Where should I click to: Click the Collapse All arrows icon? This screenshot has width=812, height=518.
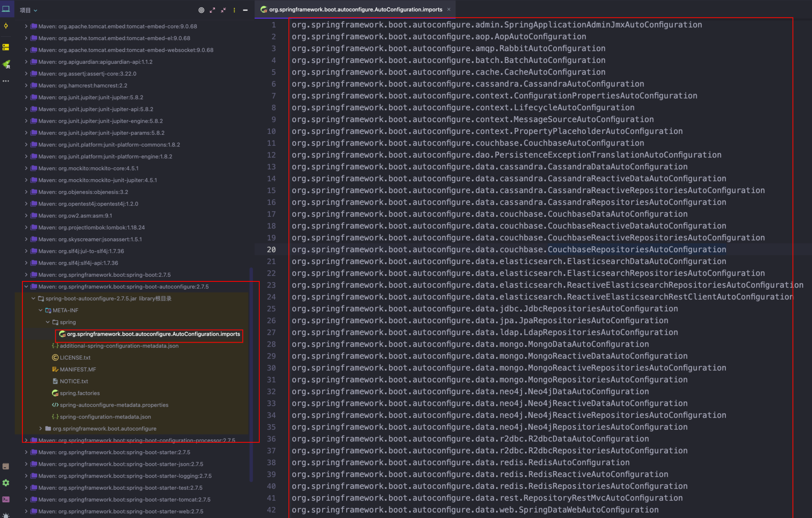[223, 10]
